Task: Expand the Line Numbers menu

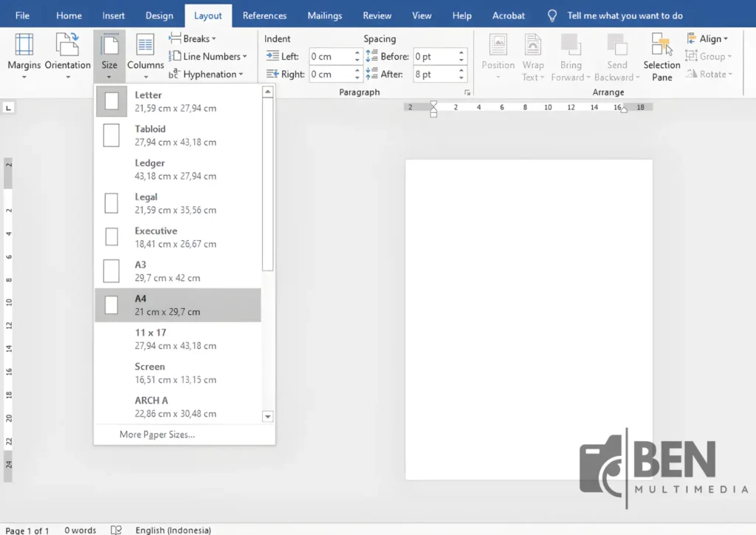Action: click(209, 56)
